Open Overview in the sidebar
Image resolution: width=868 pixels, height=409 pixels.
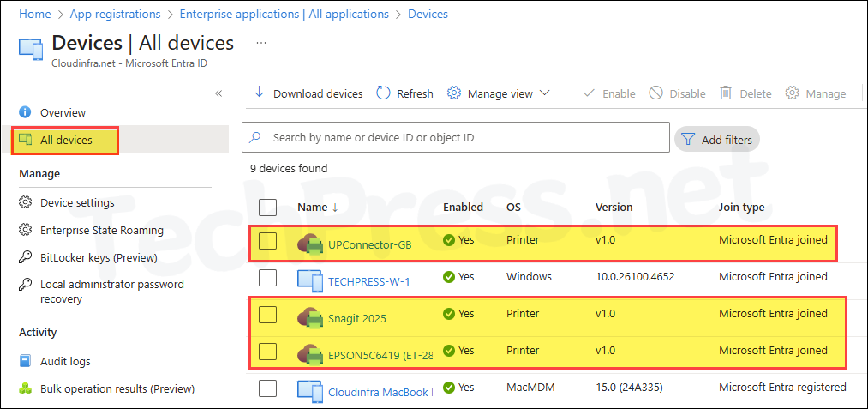click(x=63, y=112)
